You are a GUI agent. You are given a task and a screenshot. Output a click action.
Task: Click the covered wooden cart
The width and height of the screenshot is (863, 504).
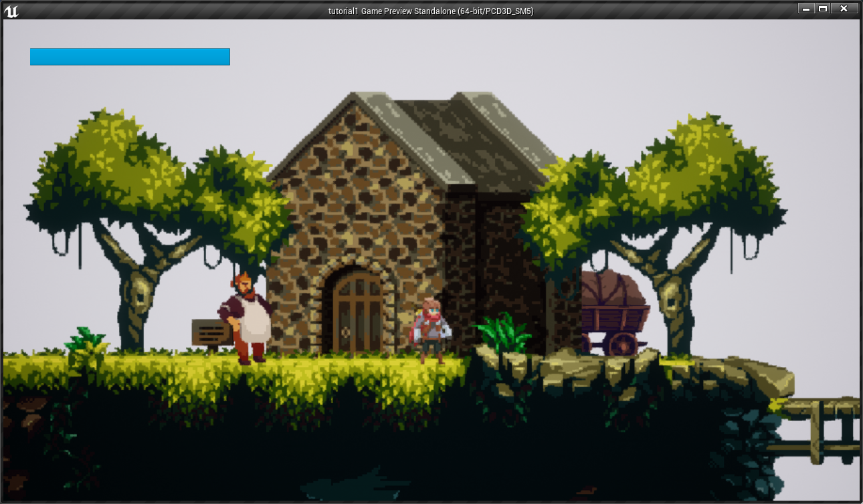coord(613,312)
